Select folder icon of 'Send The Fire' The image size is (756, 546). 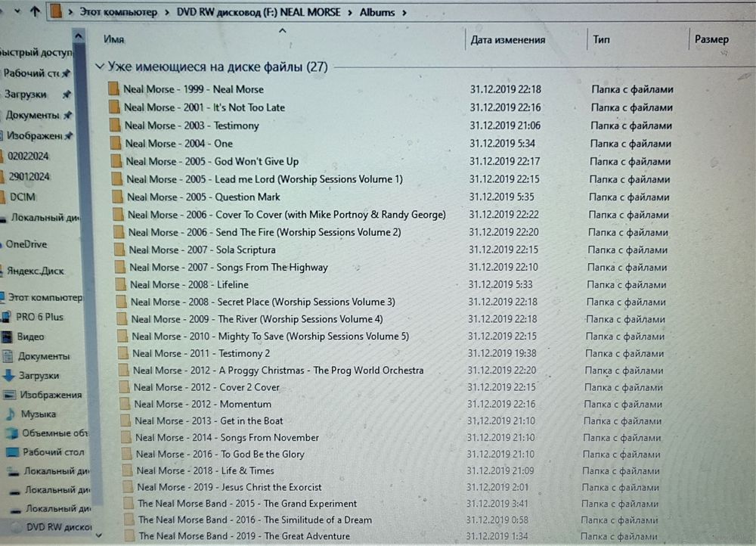119,232
